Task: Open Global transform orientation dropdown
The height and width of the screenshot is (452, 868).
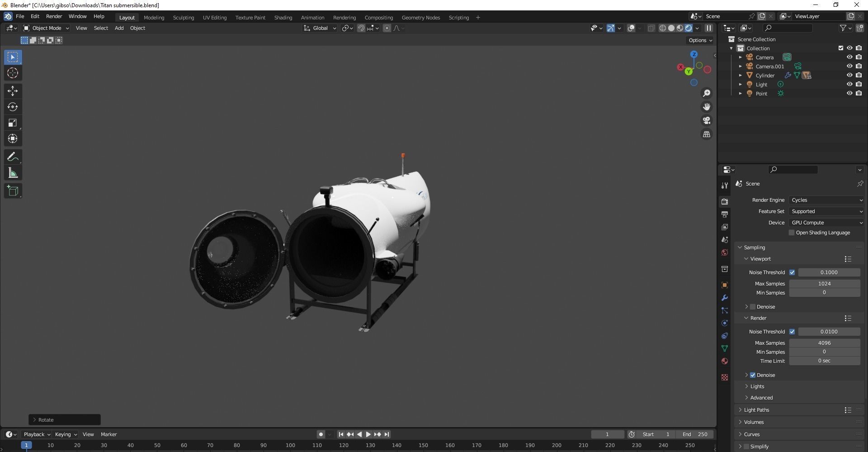Action: click(320, 28)
